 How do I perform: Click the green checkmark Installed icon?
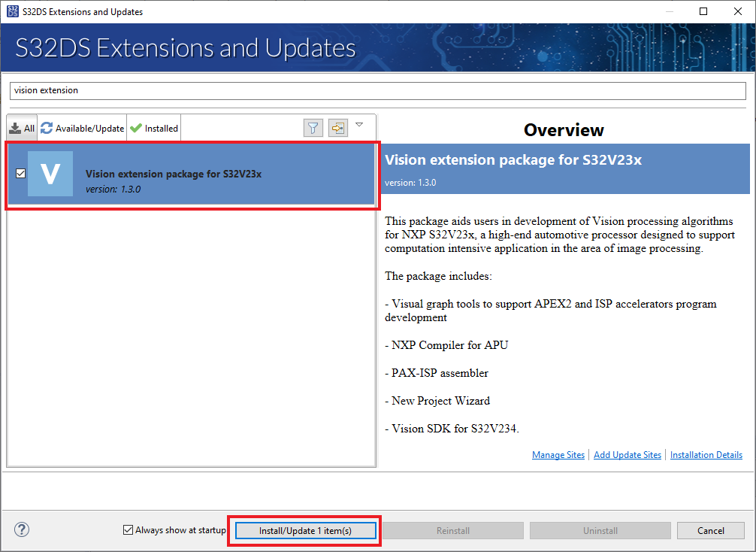point(136,128)
